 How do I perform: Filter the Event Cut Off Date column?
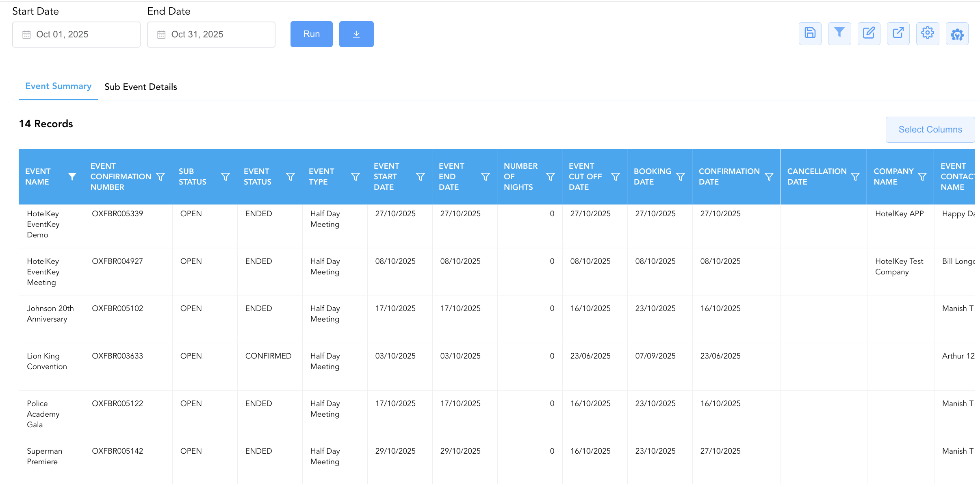616,176
